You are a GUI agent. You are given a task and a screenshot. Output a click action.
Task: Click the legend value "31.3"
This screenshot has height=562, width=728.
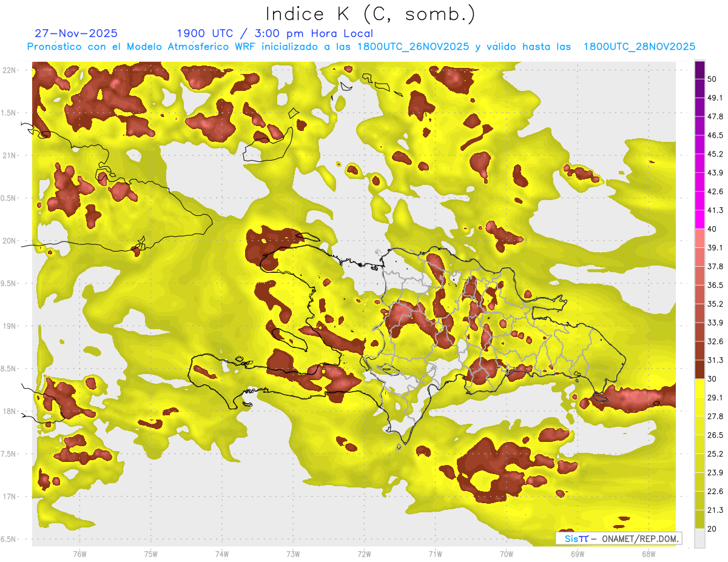coord(715,360)
